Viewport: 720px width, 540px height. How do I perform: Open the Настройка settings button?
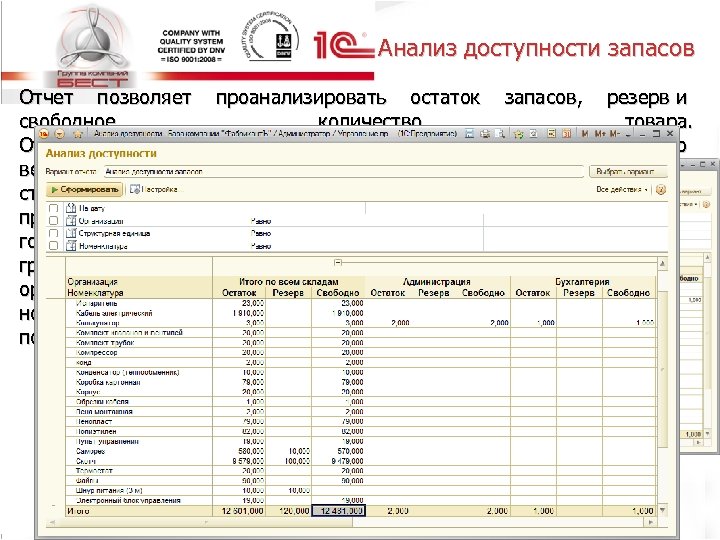(x=154, y=189)
